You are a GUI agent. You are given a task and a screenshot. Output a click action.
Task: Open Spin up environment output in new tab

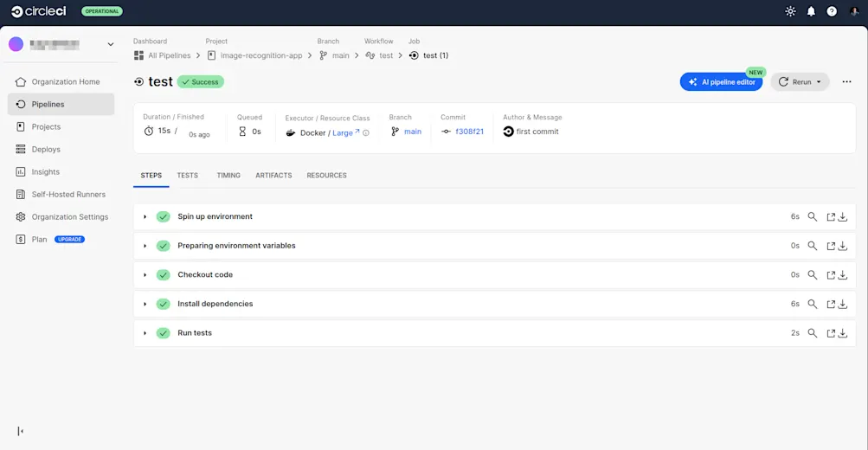831,217
